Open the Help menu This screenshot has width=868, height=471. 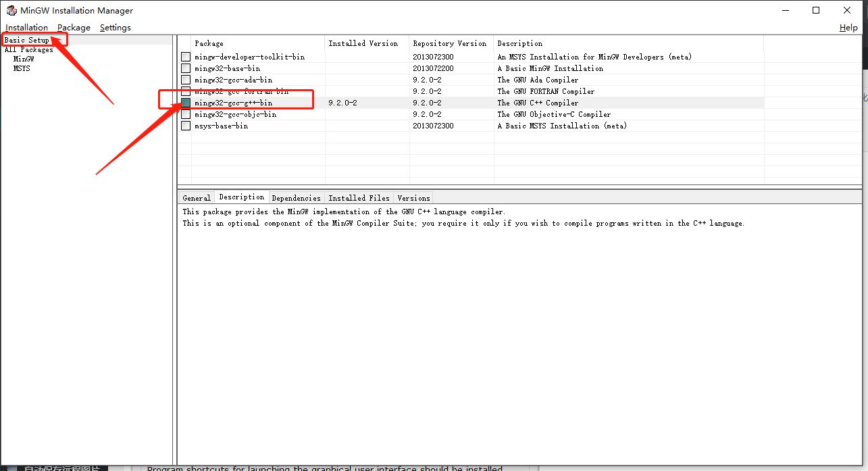click(848, 28)
